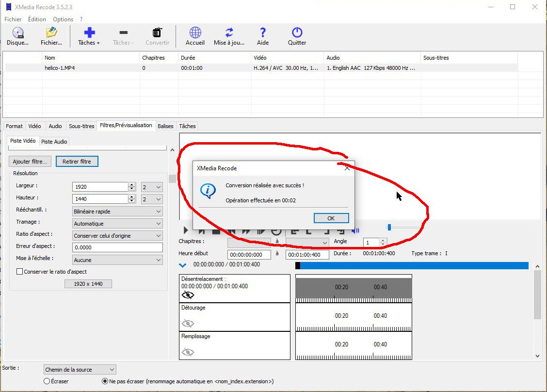Close the XMedia Recode dialog
The image size is (547, 392).
(x=347, y=168)
